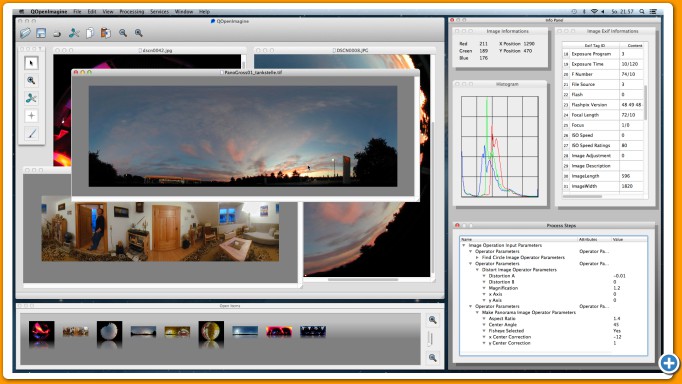Click the DSCN0008.JPG window horizontal scrollbar
Screen dimensions: 682x384
coord(363,280)
